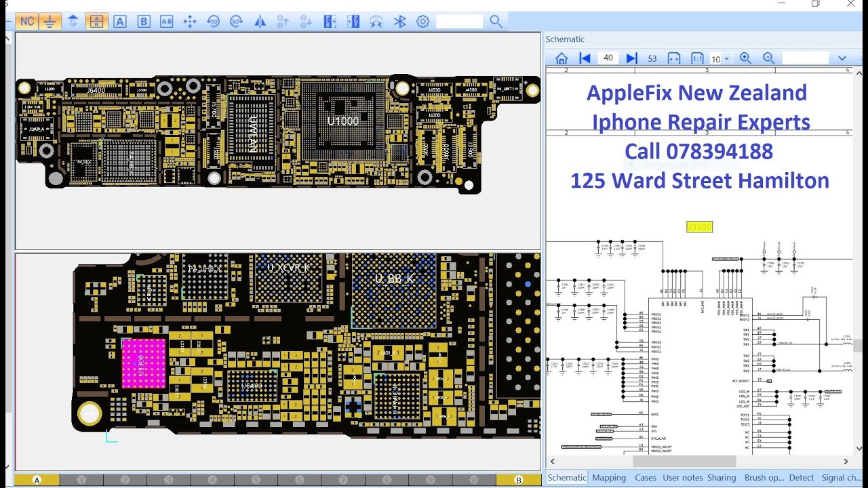This screenshot has height=488, width=868.
Task: Zoom in on the schematic
Action: (745, 58)
